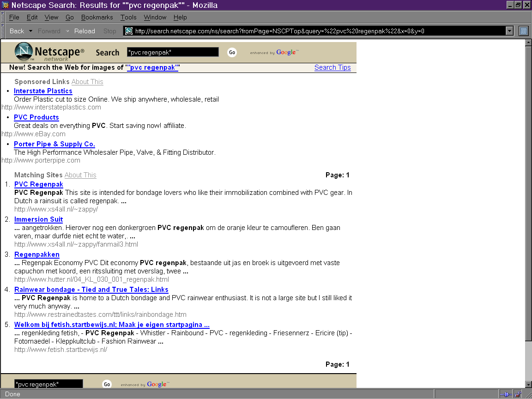Click the http://www.hutter.nl regenpak URL text
The image size is (532, 399).
click(91, 279)
